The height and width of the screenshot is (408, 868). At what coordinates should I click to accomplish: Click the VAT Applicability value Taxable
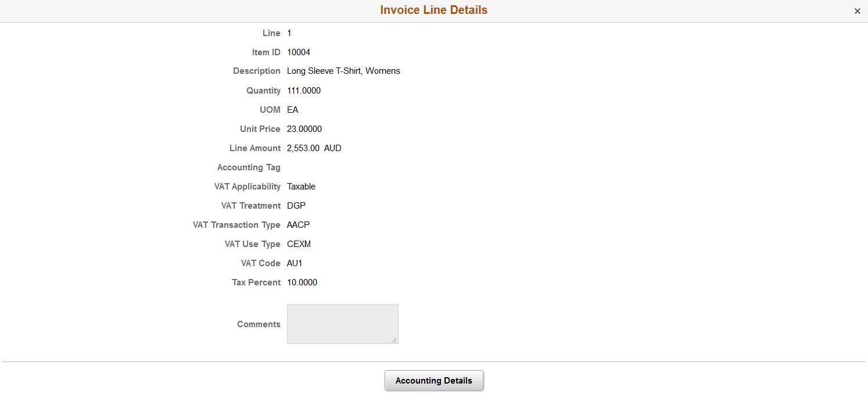[x=301, y=186]
